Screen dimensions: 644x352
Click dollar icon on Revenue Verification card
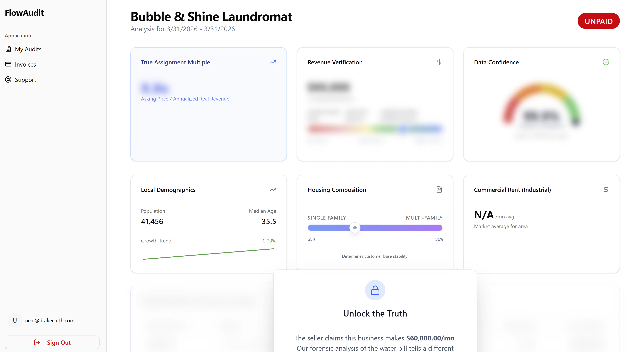tap(439, 62)
